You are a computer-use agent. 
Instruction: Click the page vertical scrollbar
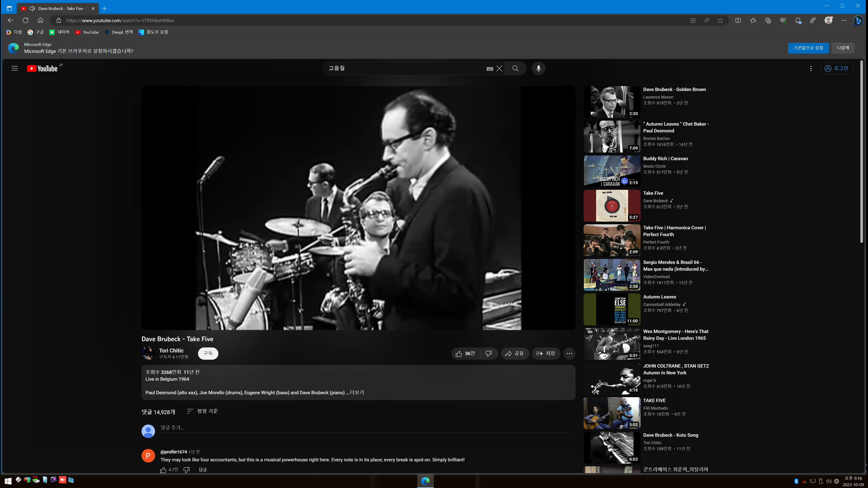tap(862, 152)
